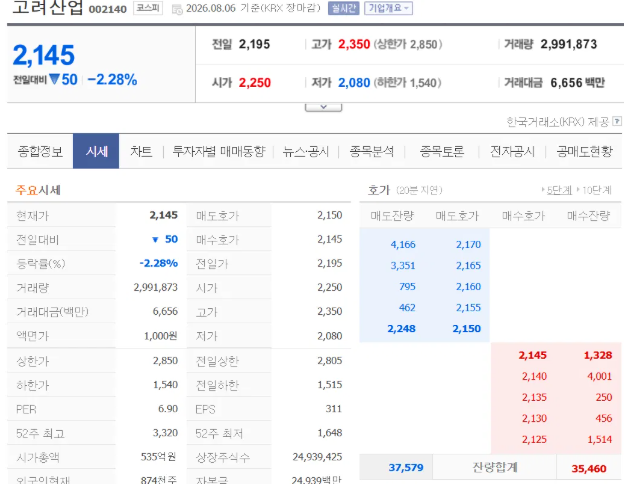Click the bid quantity 4,001

click(599, 376)
